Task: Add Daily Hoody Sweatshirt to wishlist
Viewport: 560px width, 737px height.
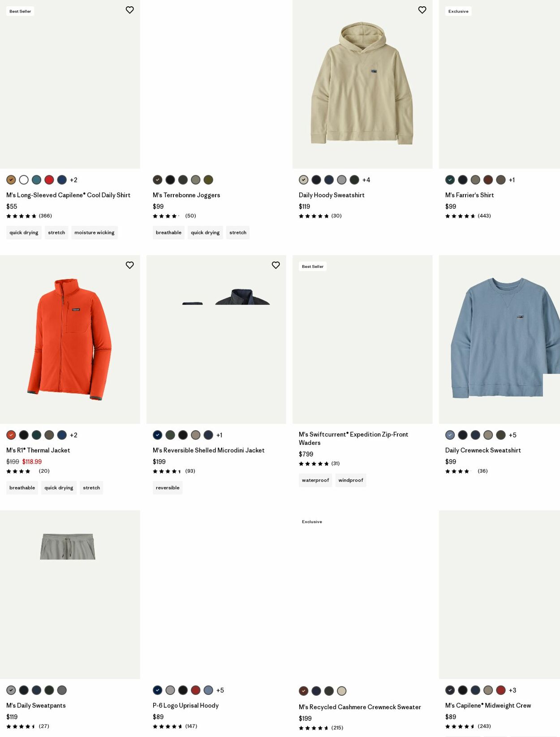Action: click(x=422, y=10)
